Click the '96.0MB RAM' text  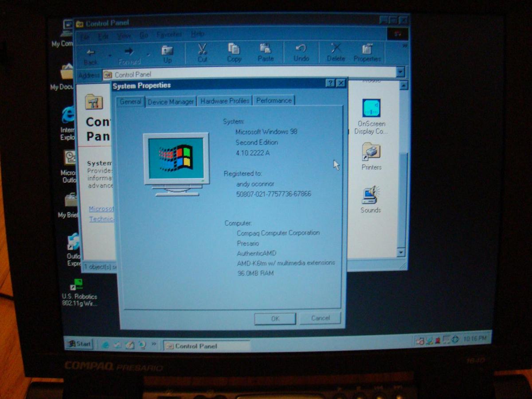click(x=255, y=273)
